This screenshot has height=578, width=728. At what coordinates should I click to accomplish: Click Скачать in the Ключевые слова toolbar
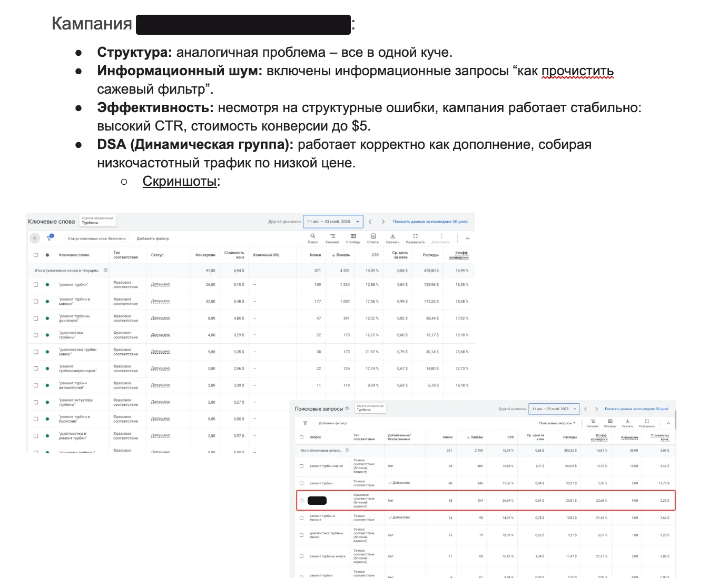coord(392,238)
